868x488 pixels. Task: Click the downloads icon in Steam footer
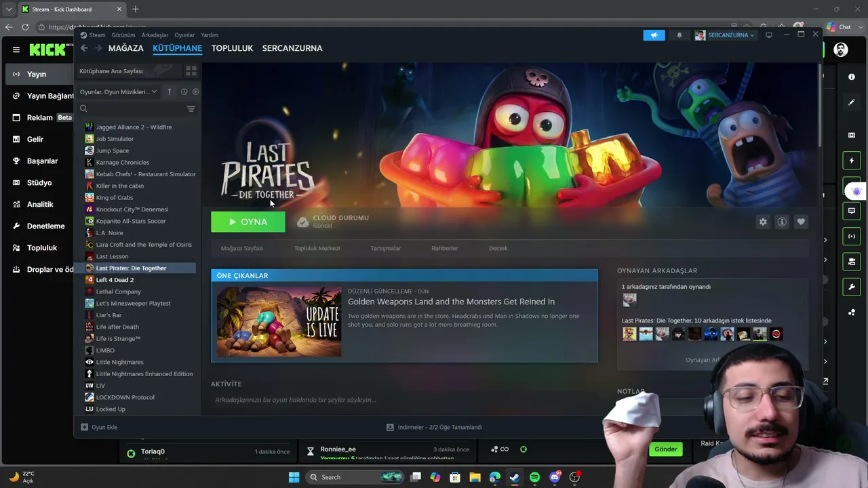pos(390,428)
